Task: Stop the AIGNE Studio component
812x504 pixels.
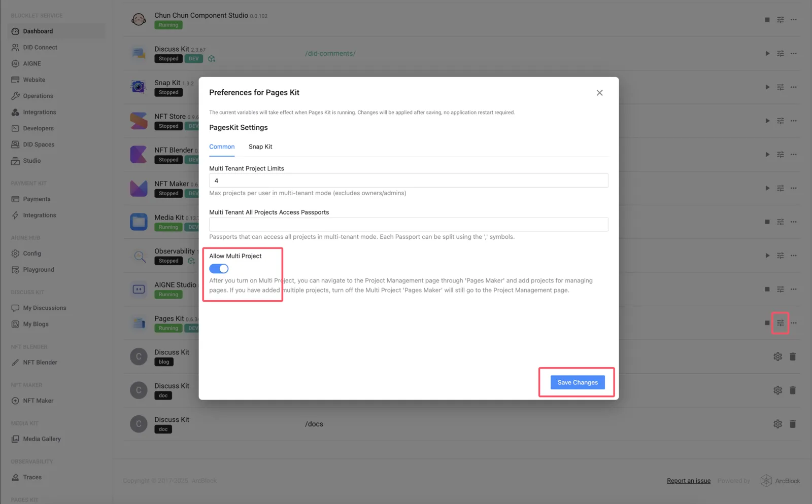Action: click(x=767, y=289)
